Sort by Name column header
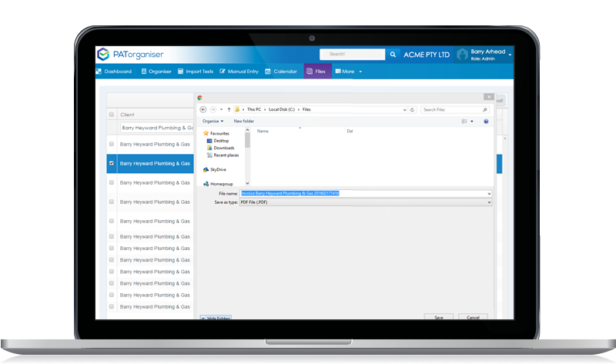Viewport: 616px width, 364px height. [263, 131]
